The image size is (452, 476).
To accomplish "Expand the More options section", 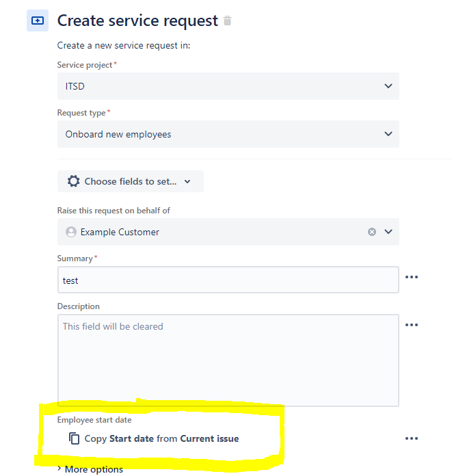I will click(90, 469).
